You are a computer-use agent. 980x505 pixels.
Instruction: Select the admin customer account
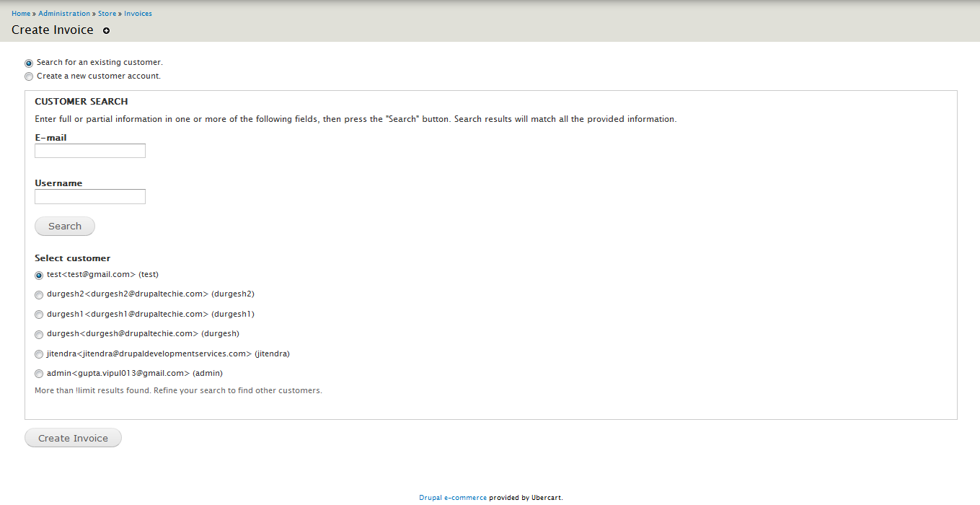38,373
